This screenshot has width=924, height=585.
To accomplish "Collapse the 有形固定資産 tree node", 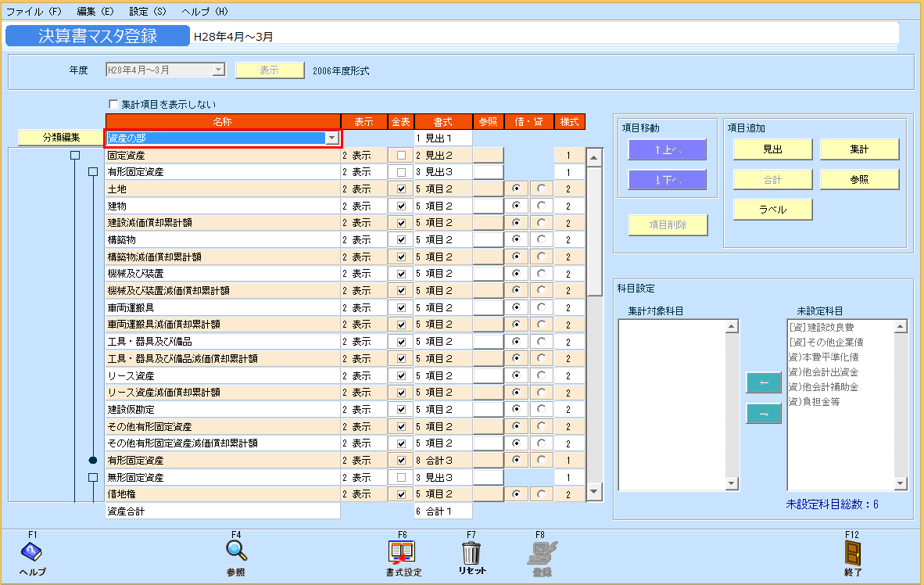I will click(93, 172).
